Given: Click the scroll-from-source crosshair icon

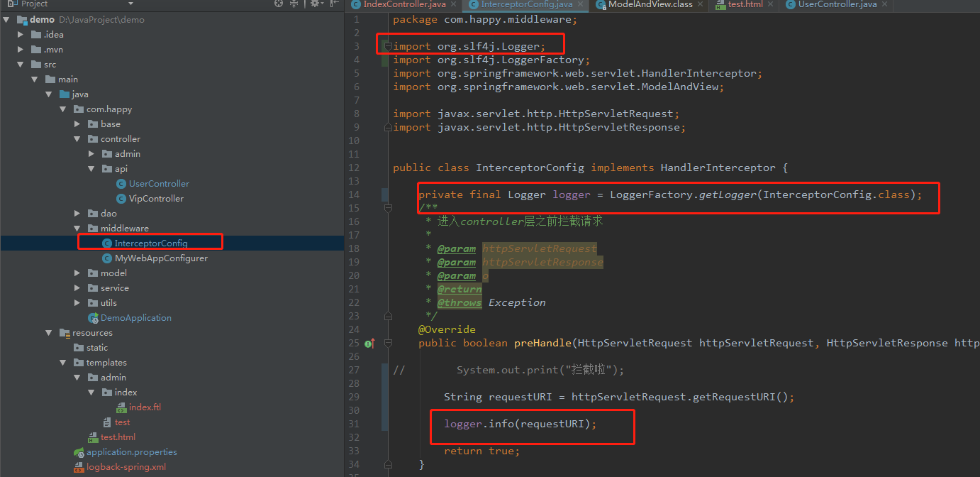Looking at the screenshot, I should tap(279, 4).
